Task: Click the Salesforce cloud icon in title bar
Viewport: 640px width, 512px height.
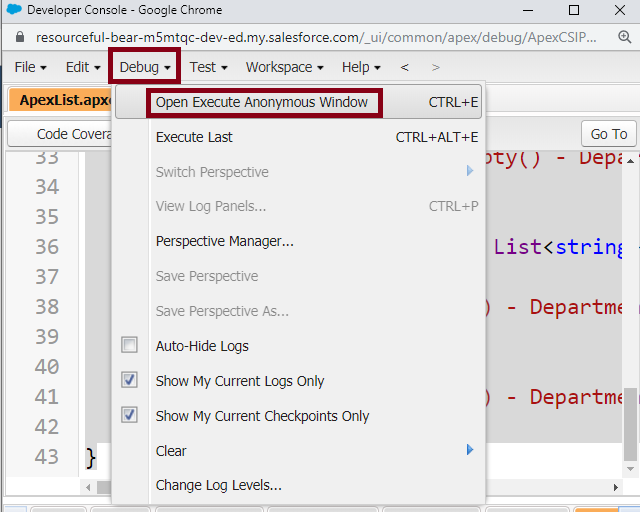Action: [x=14, y=9]
